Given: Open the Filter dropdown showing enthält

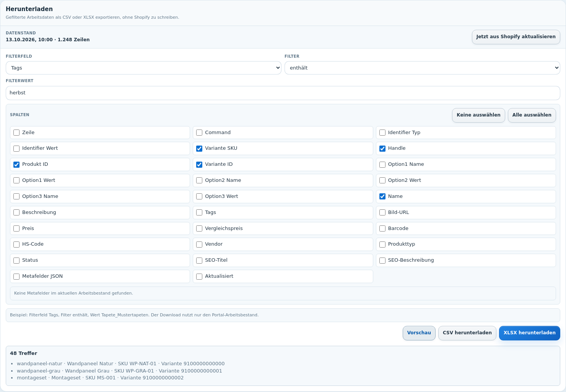Looking at the screenshot, I should click(x=422, y=68).
